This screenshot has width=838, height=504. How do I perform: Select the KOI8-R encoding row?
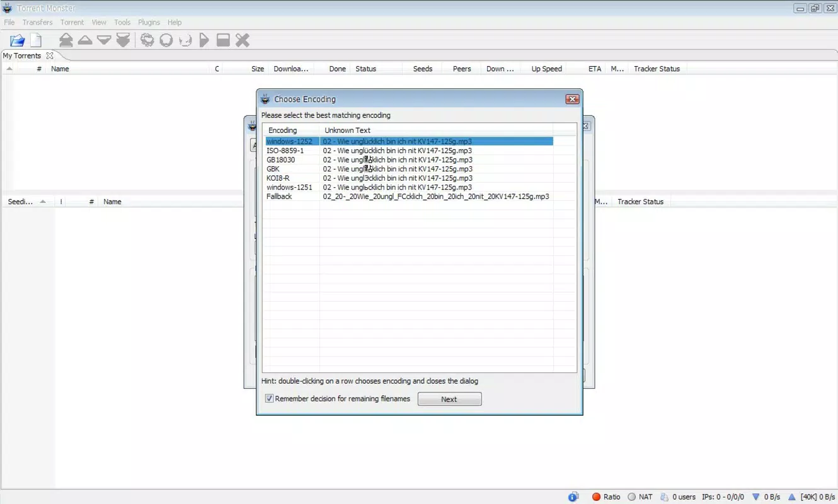[x=410, y=178]
